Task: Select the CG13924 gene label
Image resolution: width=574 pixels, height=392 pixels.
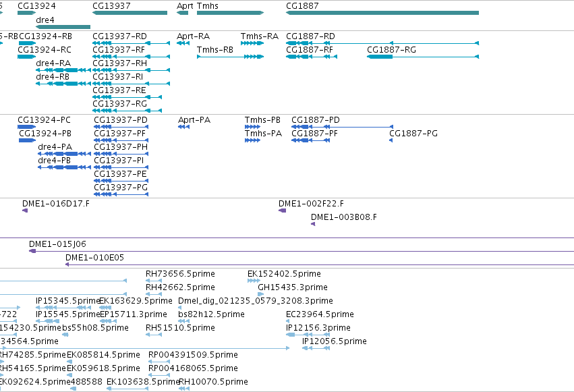Action: click(x=36, y=6)
